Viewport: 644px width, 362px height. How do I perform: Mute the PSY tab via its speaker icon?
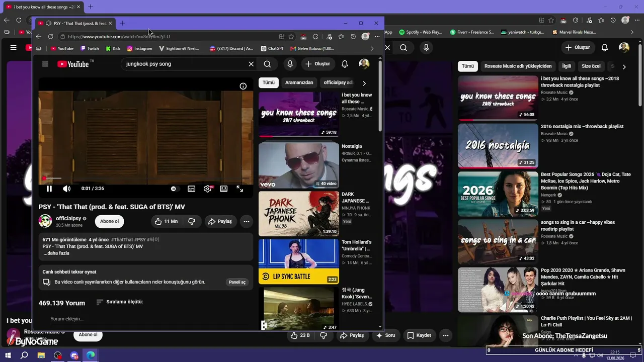point(48,23)
